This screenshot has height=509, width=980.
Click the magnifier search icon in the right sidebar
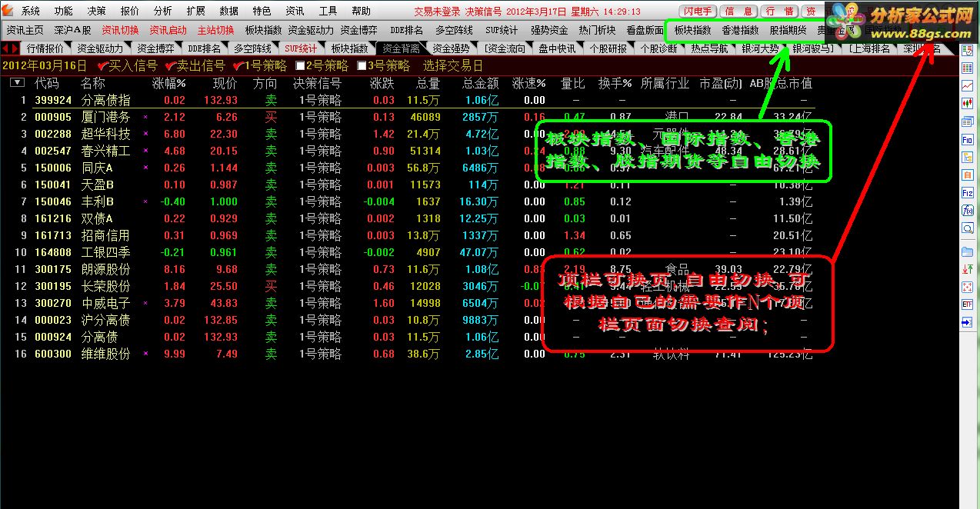coord(967,228)
